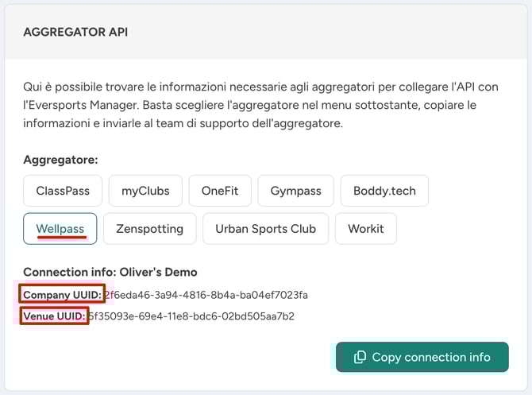
Task: Click the selected Wellpass aggregator
Action: point(60,229)
